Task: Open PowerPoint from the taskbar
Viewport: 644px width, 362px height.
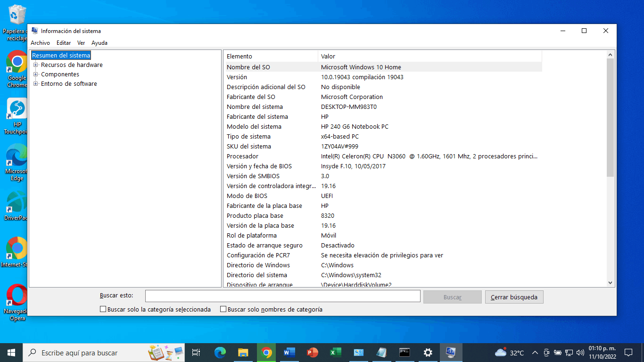Action: coord(313,353)
